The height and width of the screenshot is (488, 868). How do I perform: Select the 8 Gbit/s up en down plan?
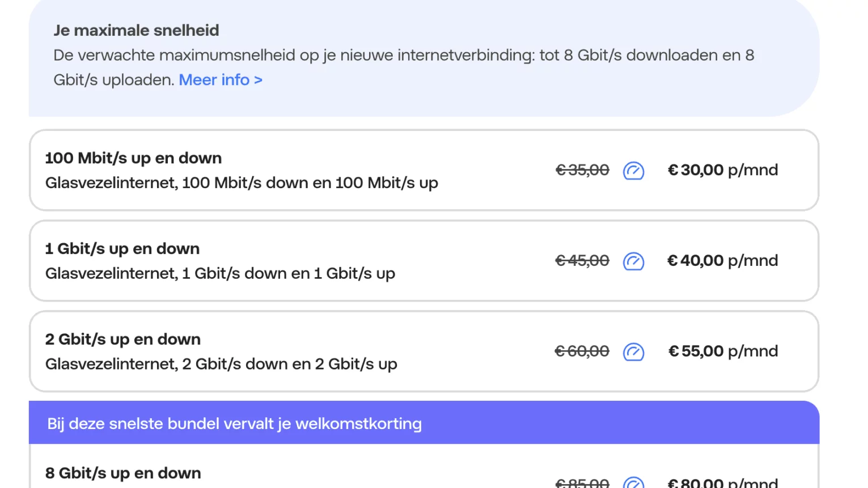point(123,473)
